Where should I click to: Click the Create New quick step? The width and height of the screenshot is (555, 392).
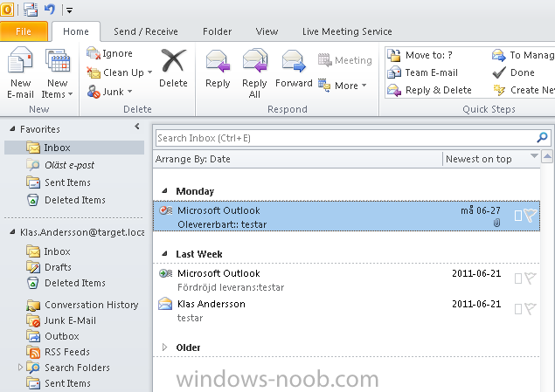[524, 90]
